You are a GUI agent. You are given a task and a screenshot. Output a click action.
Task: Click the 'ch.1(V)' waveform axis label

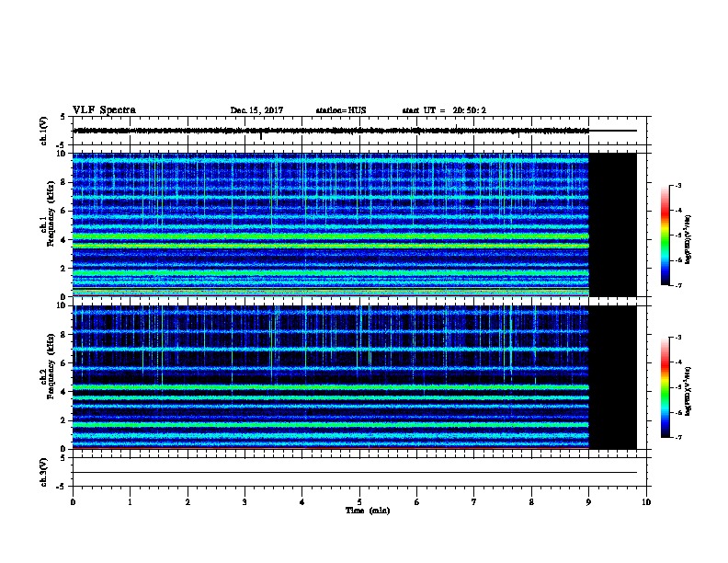pos(44,131)
